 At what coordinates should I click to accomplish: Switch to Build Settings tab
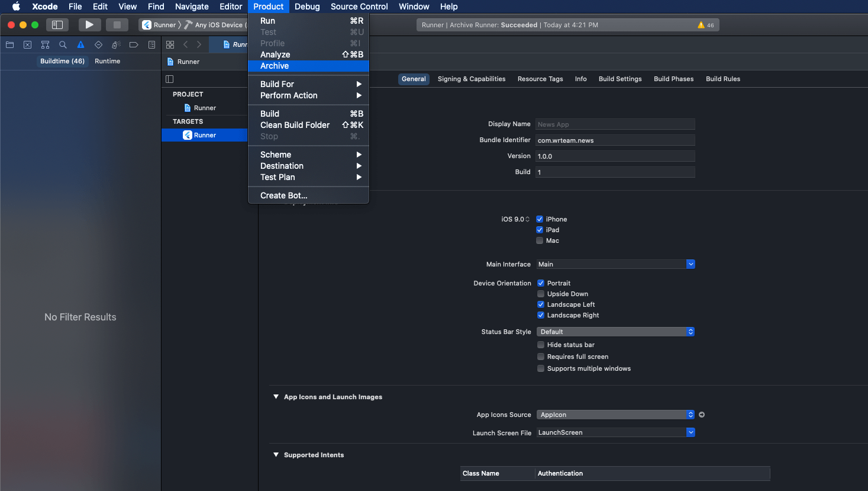tap(619, 79)
